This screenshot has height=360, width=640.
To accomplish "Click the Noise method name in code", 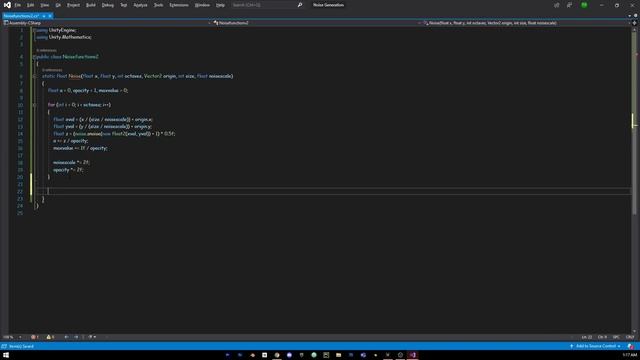I will click(75, 76).
